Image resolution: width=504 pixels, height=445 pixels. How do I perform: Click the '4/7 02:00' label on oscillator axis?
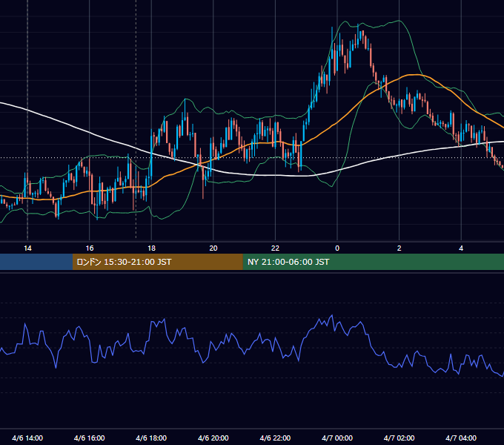pyautogui.click(x=399, y=438)
